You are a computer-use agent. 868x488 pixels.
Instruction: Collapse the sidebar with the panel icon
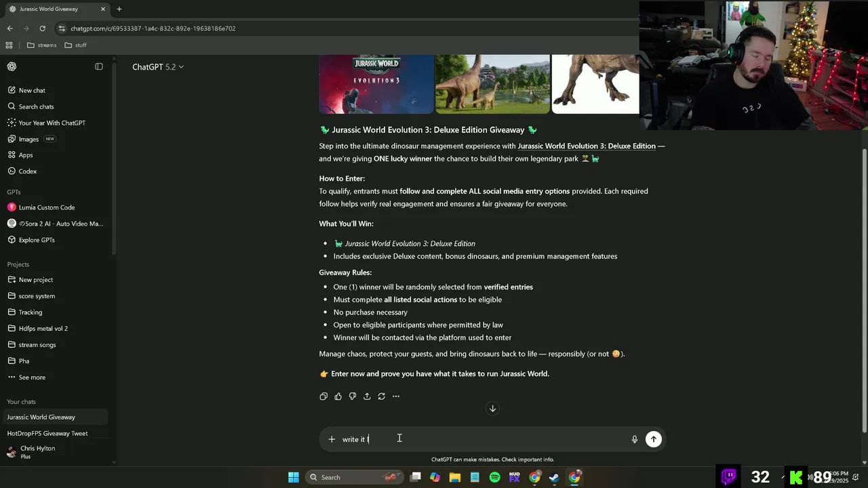(x=99, y=66)
